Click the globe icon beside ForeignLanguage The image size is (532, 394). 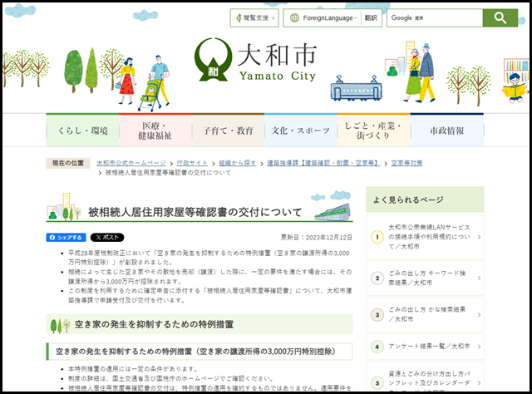tap(294, 17)
